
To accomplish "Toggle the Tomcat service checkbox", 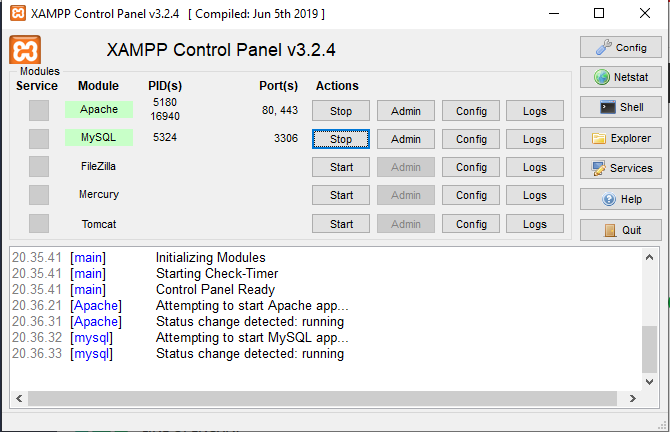I will 39,223.
